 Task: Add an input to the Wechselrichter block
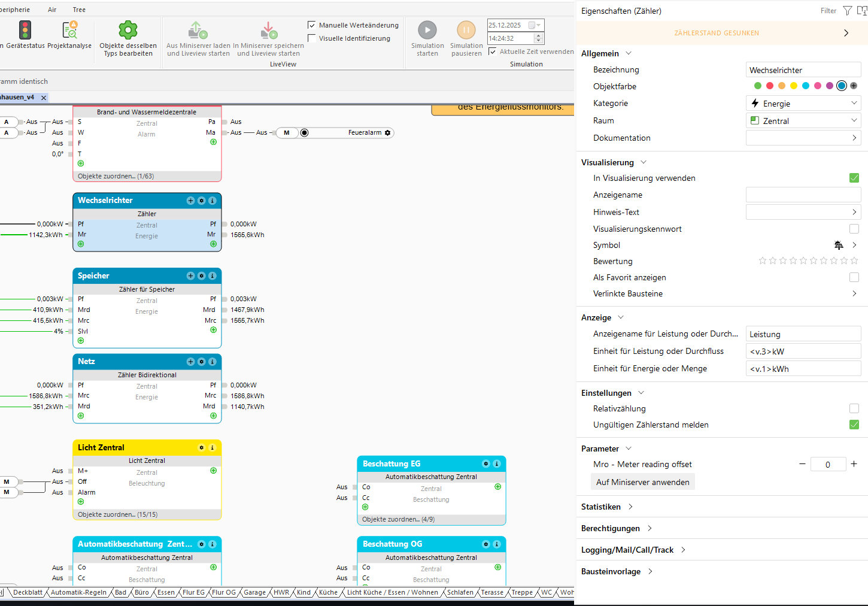(81, 244)
